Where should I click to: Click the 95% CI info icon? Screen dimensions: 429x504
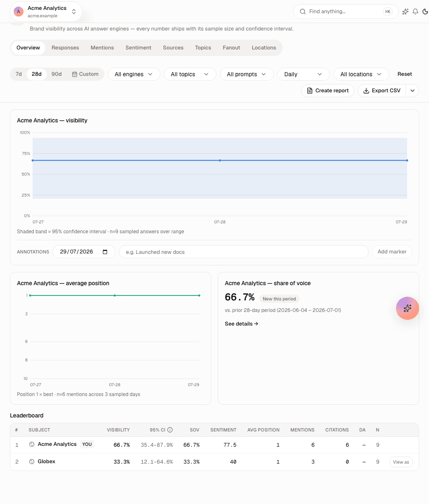170,430
